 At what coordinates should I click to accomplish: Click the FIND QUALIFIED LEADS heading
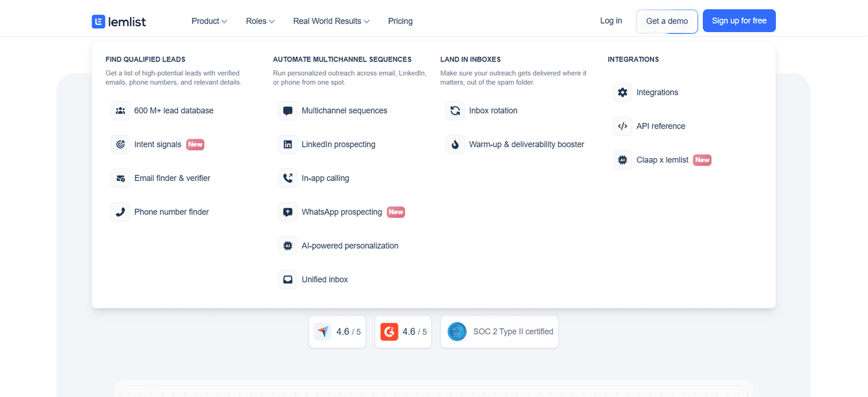145,59
